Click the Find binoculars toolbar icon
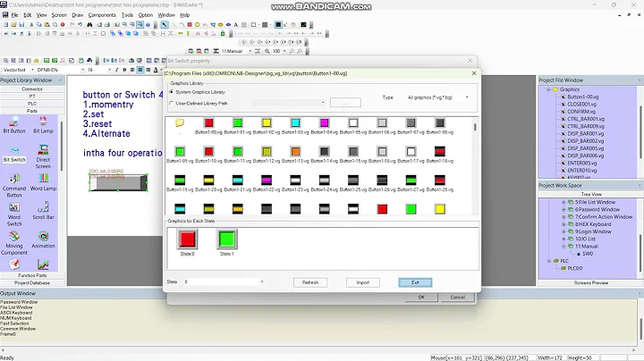644x361 pixels. point(89,25)
